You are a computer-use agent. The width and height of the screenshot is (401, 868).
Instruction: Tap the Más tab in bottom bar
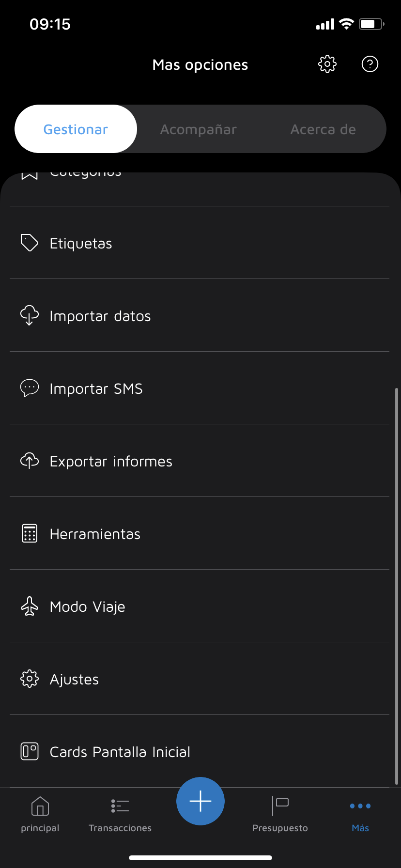[360, 814]
